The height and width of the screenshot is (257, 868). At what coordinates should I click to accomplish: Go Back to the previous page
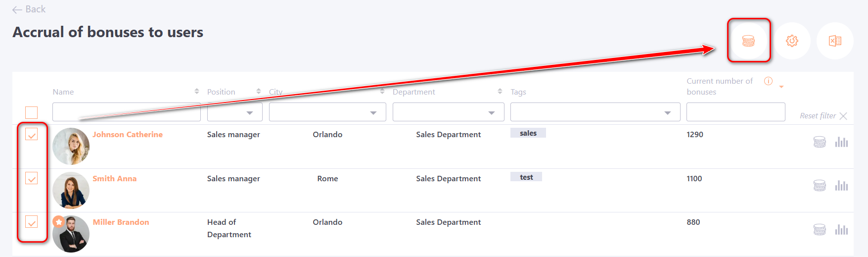pyautogui.click(x=29, y=9)
